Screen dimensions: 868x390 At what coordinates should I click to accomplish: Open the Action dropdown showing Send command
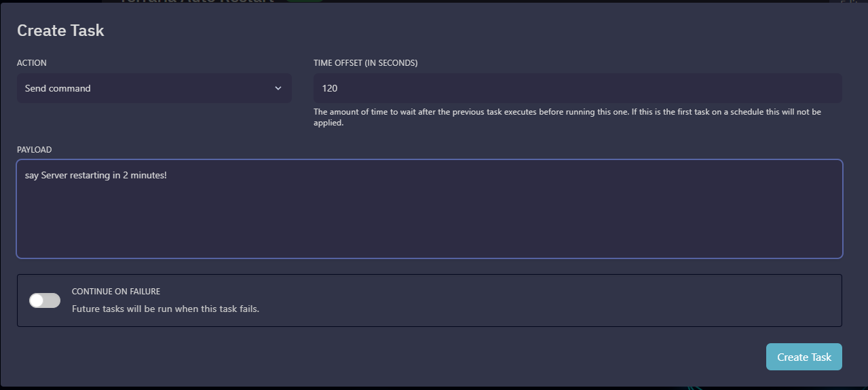point(154,88)
